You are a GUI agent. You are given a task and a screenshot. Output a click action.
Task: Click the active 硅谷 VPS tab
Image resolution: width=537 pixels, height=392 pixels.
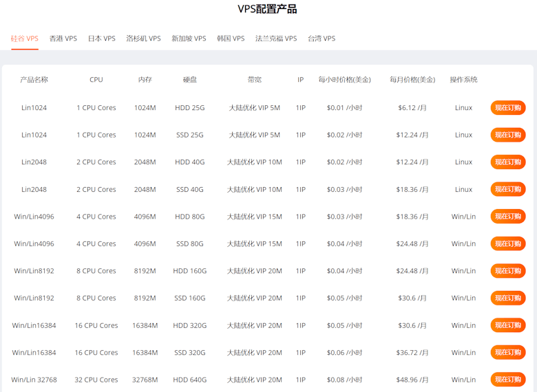click(x=25, y=39)
